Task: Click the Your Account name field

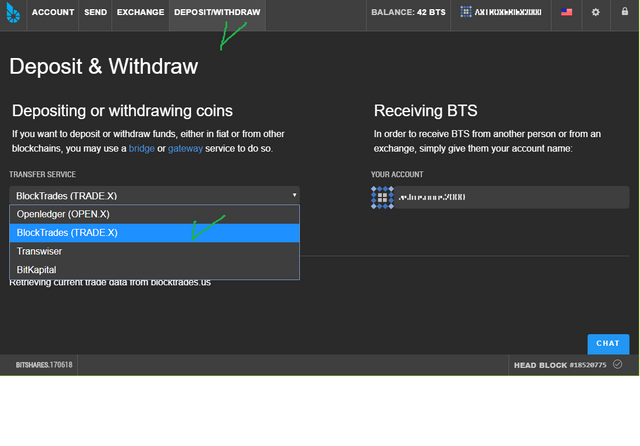Action: point(512,197)
